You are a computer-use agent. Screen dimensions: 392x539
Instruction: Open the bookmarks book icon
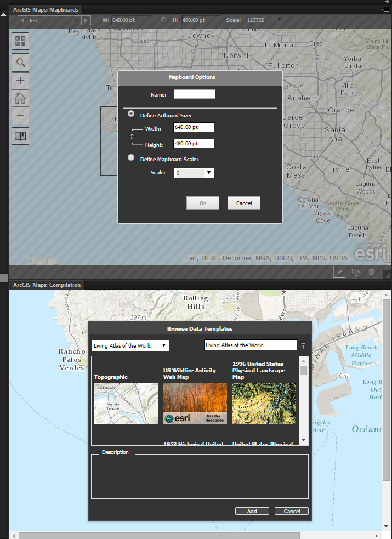[x=20, y=136]
